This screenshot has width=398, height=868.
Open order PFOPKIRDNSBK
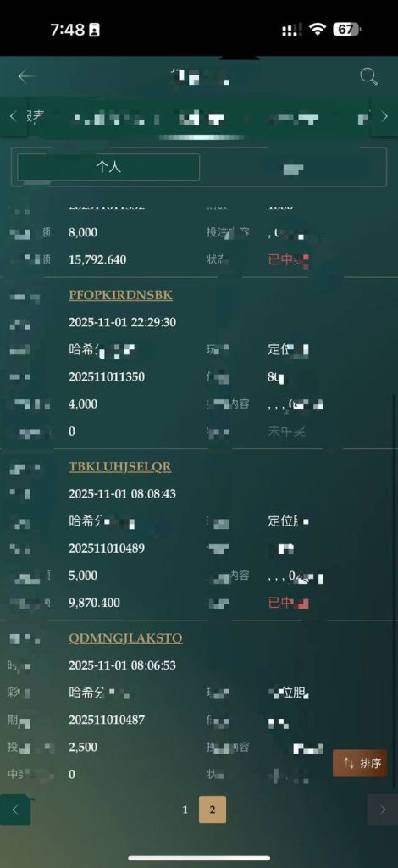click(120, 295)
